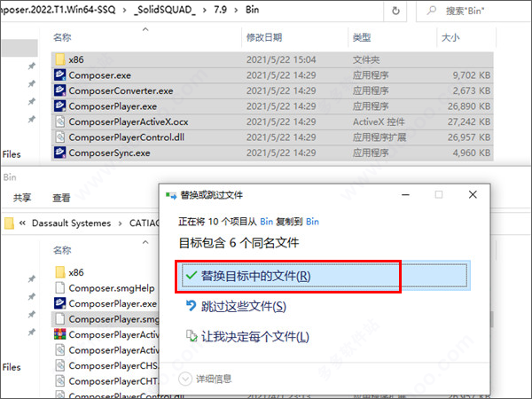
Task: Select Composer.smgHelp file name
Action: pos(112,288)
